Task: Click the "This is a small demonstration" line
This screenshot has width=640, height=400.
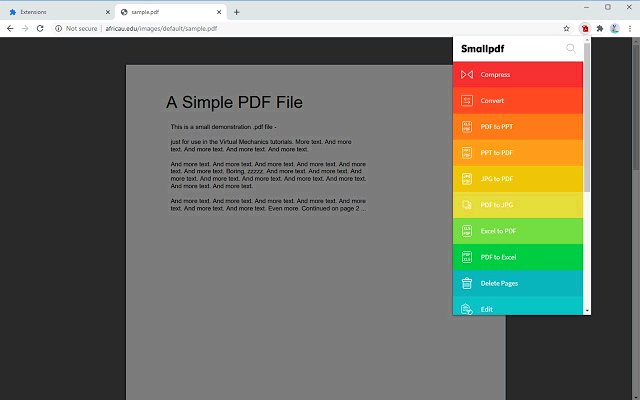Action: [x=224, y=127]
